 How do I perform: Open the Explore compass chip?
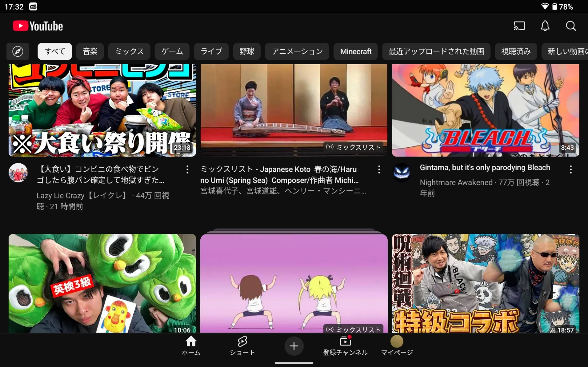coord(18,51)
